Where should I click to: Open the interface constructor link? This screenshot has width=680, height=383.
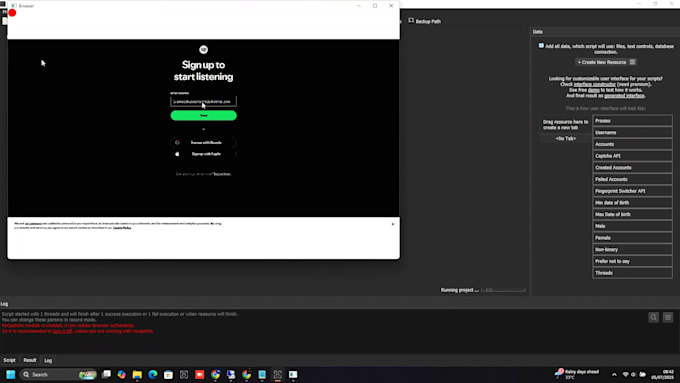pyautogui.click(x=594, y=84)
